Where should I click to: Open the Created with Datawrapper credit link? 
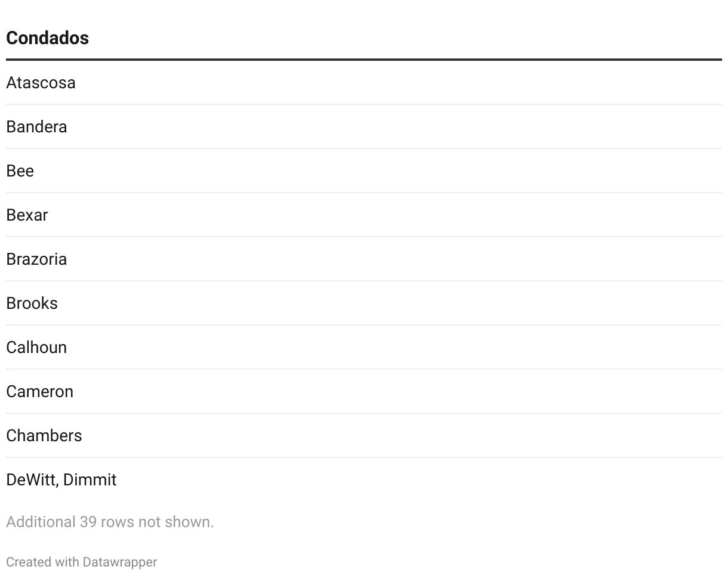tap(81, 562)
